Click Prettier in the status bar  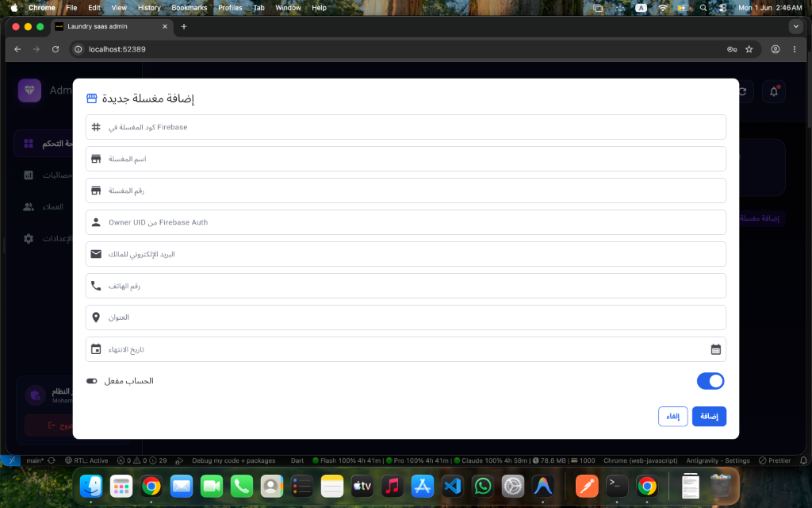pyautogui.click(x=775, y=460)
